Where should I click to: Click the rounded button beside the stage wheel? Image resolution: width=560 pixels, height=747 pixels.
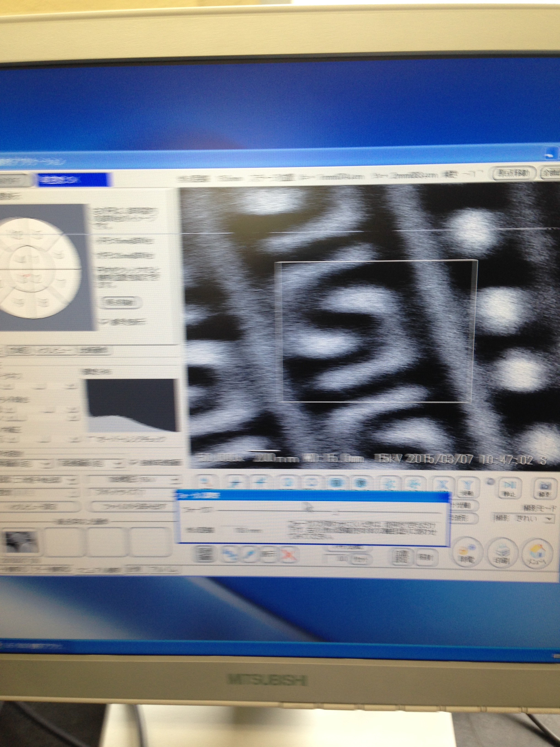point(121,302)
